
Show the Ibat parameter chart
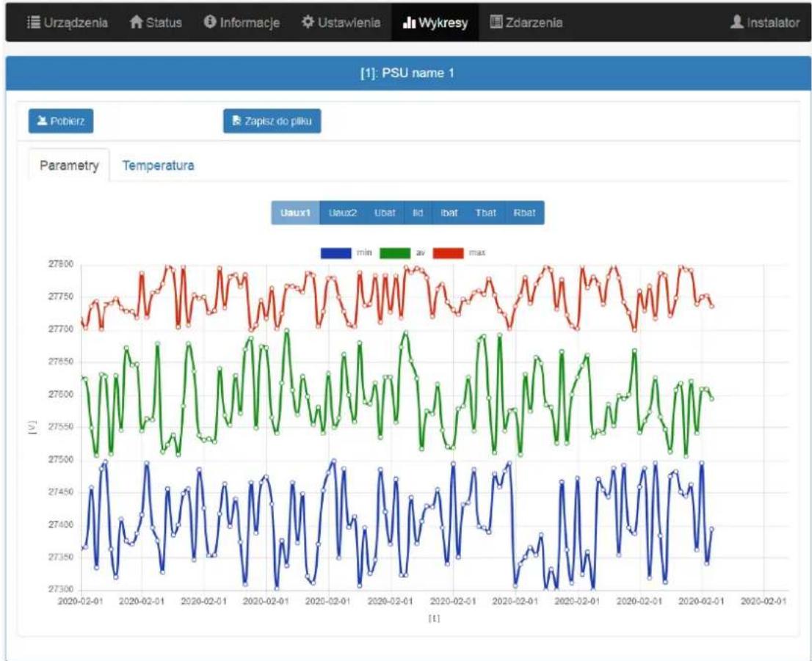[449, 213]
